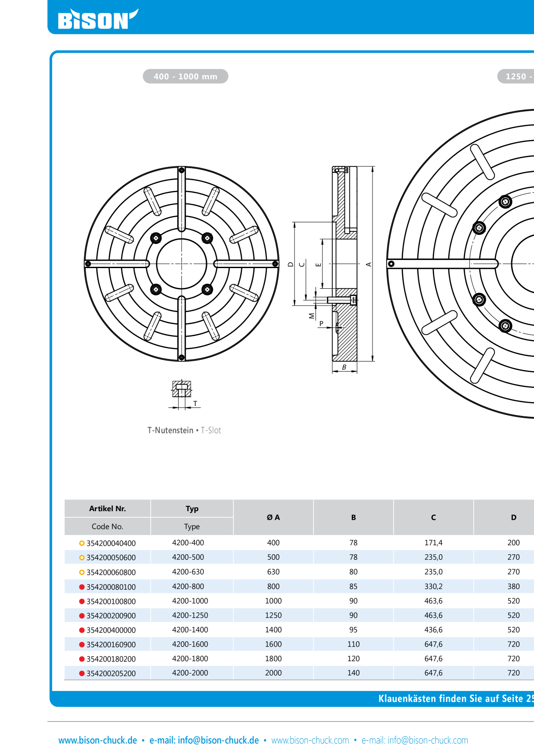Select article number 354200160900

point(111,645)
